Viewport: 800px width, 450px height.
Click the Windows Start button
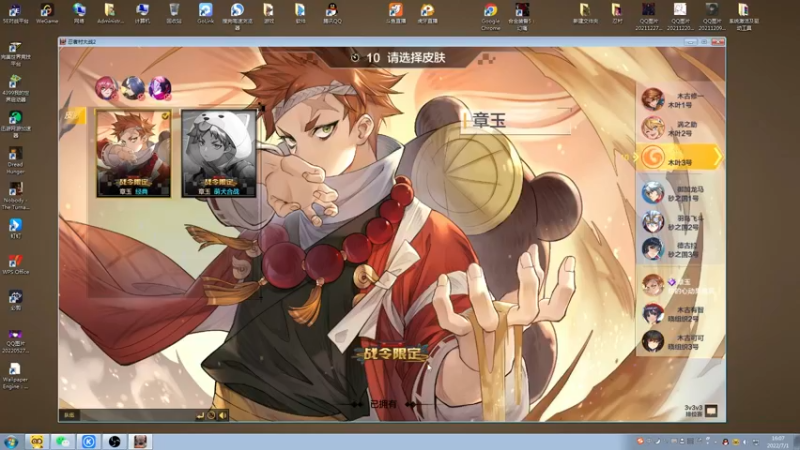[11, 442]
